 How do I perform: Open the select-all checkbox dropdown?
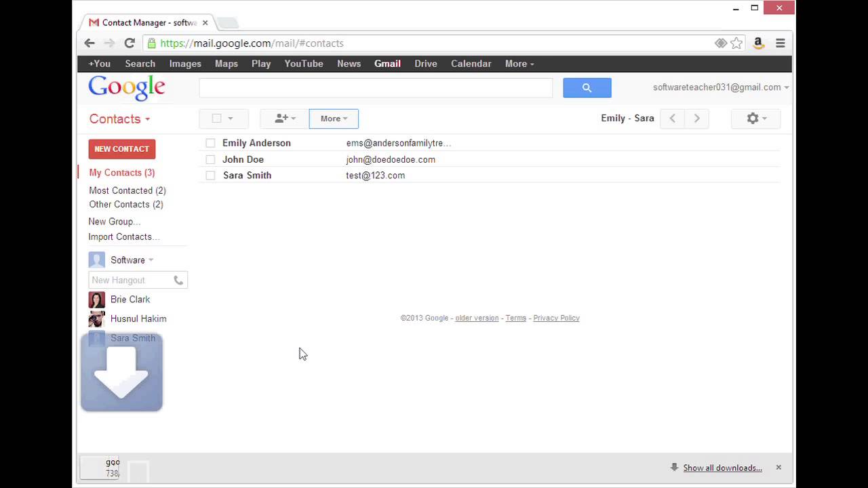(x=224, y=119)
